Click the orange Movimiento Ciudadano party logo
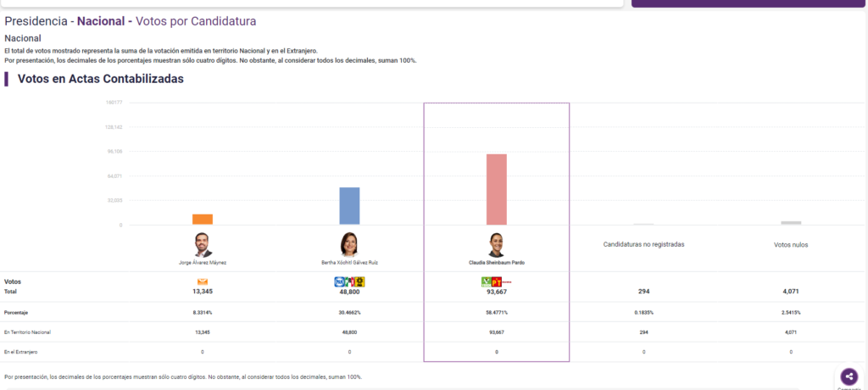 tap(203, 281)
